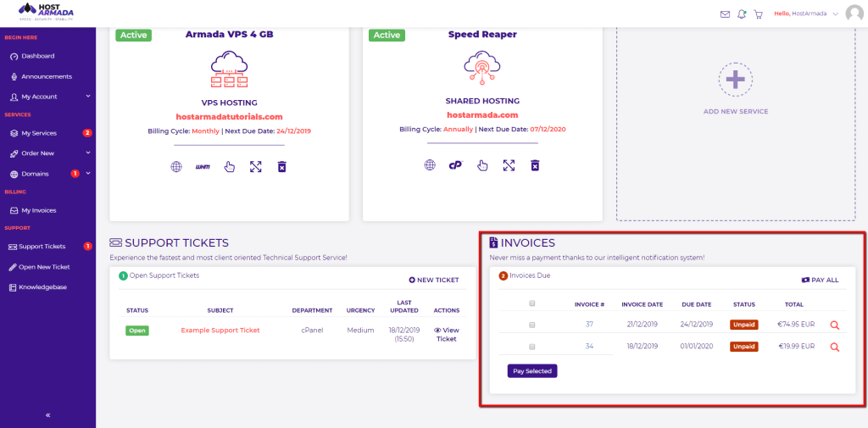Click upgrade arrows icon on Armada VPS card
Image resolution: width=868 pixels, height=428 pixels.
pos(255,167)
